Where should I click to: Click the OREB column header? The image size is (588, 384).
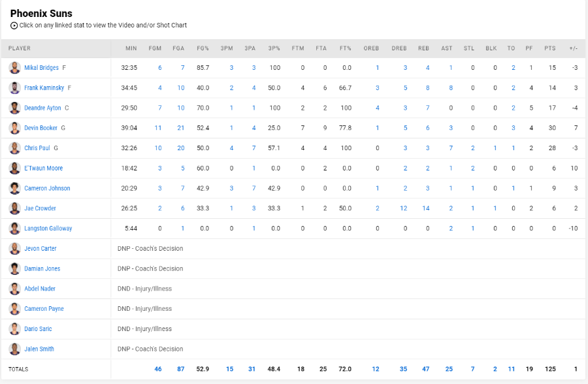[x=371, y=48]
